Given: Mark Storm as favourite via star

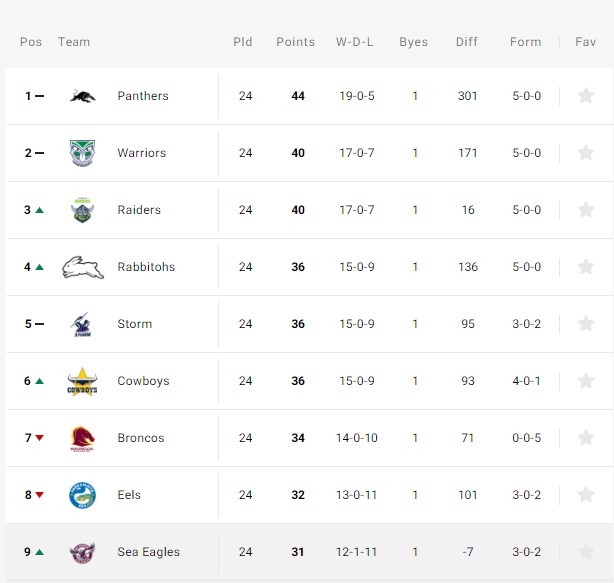Looking at the screenshot, I should [586, 324].
